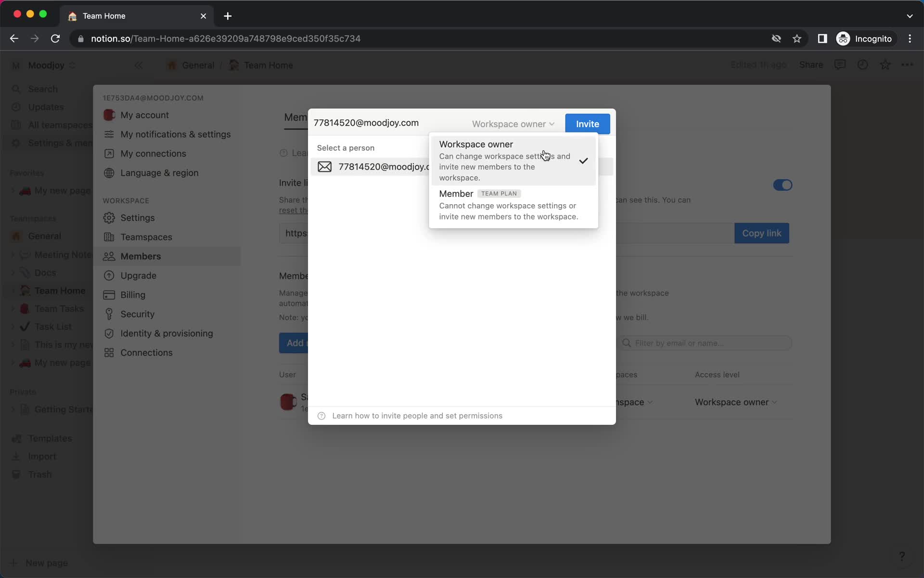The width and height of the screenshot is (924, 578).
Task: Click the Upgrade arrow icon
Action: [109, 276]
